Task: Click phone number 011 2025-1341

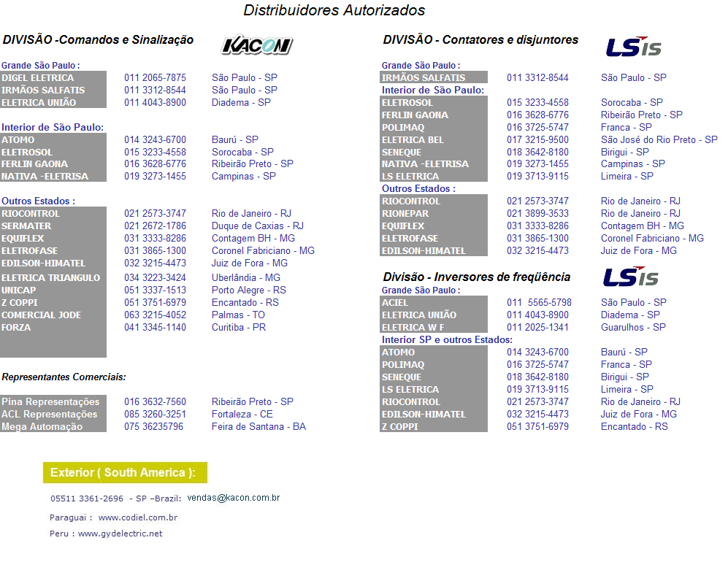Action: [537, 327]
